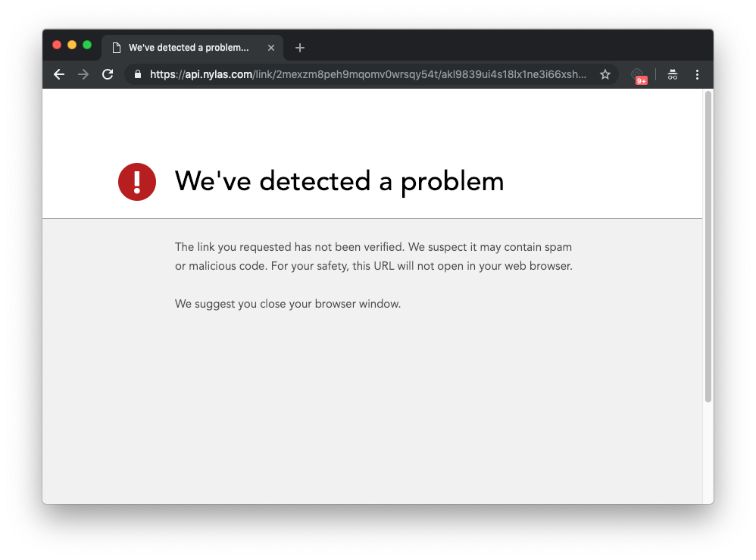Click the back navigation arrow
Viewport: 756px width, 560px height.
point(58,74)
